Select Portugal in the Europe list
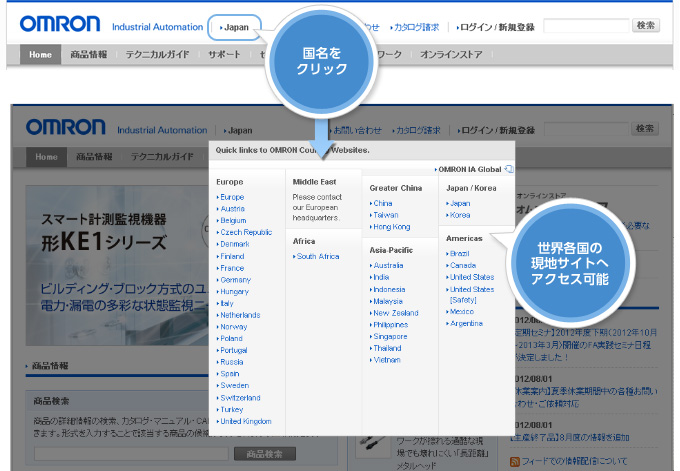The image size is (680, 471). [232, 350]
